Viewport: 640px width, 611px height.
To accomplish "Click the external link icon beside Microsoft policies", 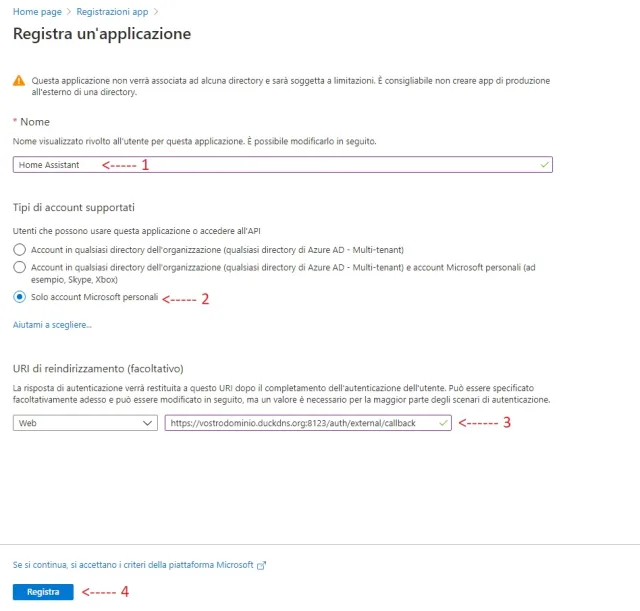I will (x=262, y=565).
